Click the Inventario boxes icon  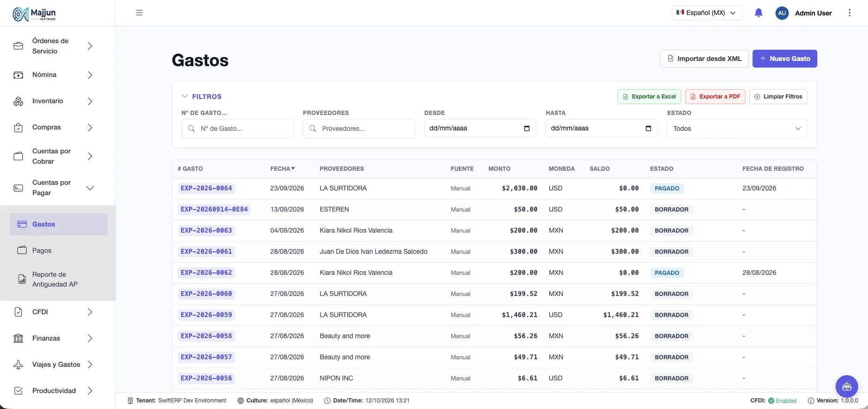tap(18, 101)
